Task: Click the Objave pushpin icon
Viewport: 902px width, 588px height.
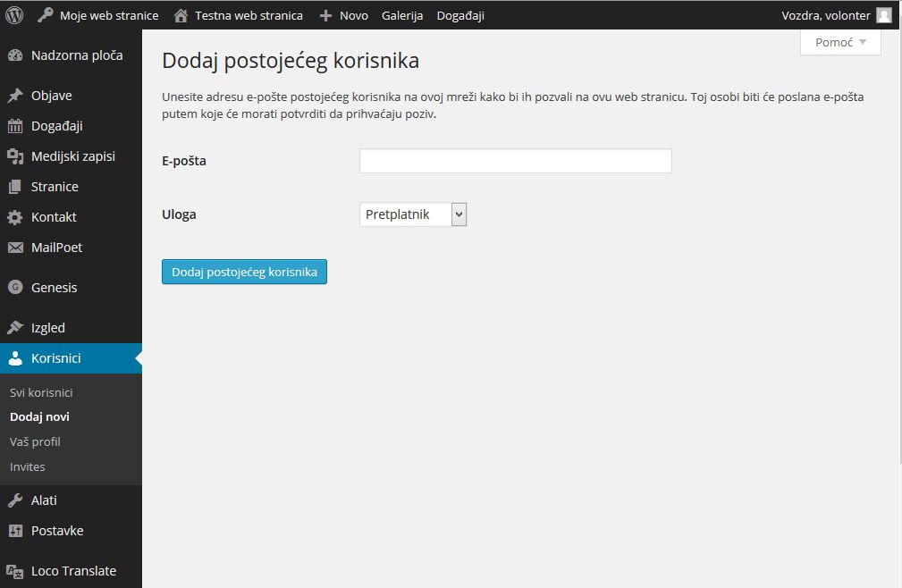Action: (x=15, y=96)
